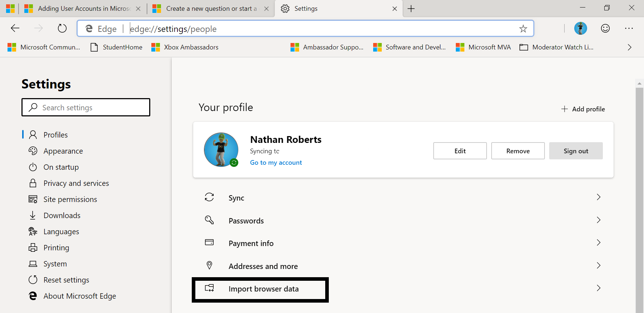Click the Nathan Roberts profile picture

point(221,150)
